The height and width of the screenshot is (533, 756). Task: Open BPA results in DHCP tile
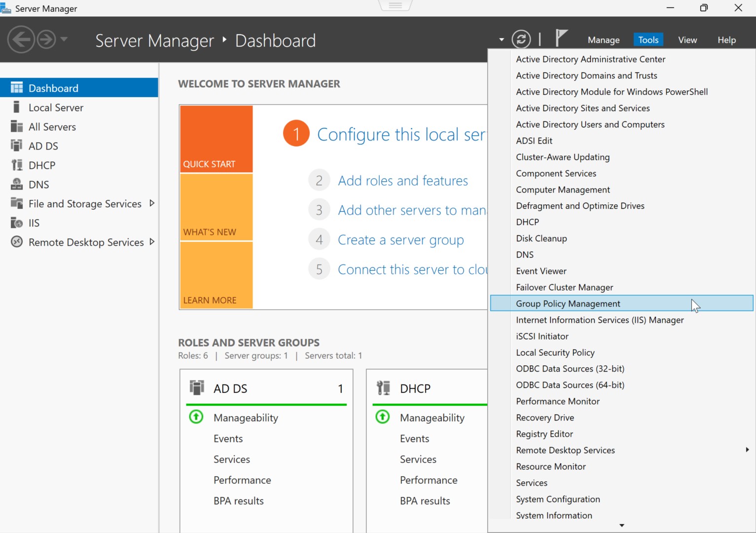425,501
